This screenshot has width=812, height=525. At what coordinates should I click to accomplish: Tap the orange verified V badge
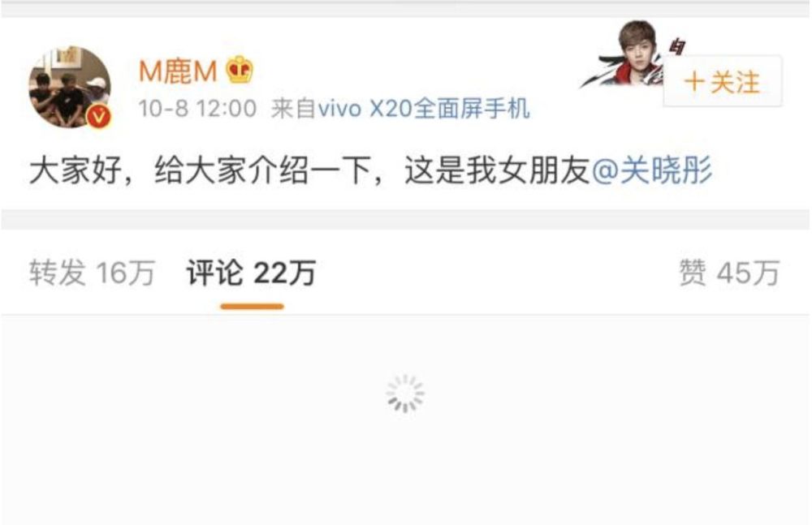click(98, 116)
